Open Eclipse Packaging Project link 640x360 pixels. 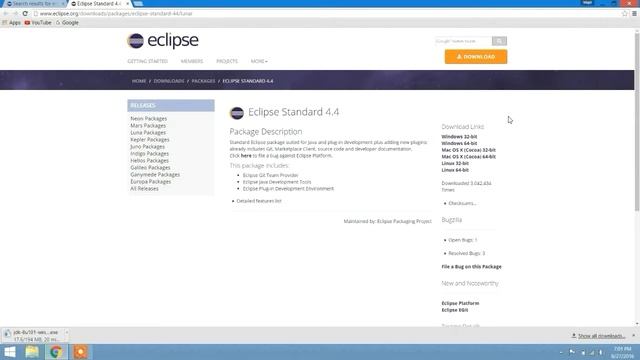click(x=404, y=221)
